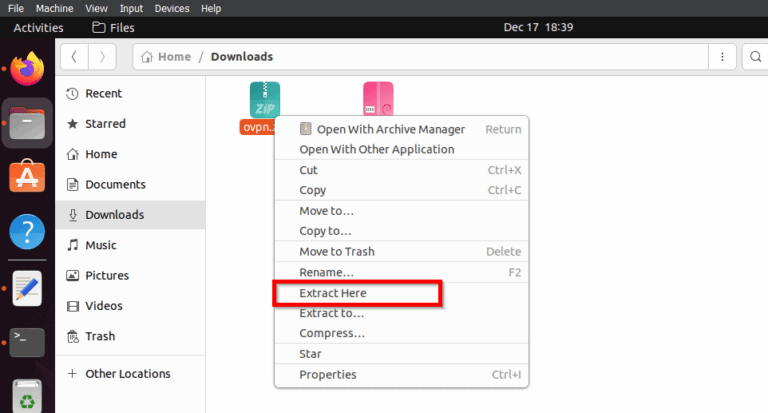This screenshot has height=413, width=768.
Task: Open the Help dock icon
Action: pyautogui.click(x=27, y=232)
